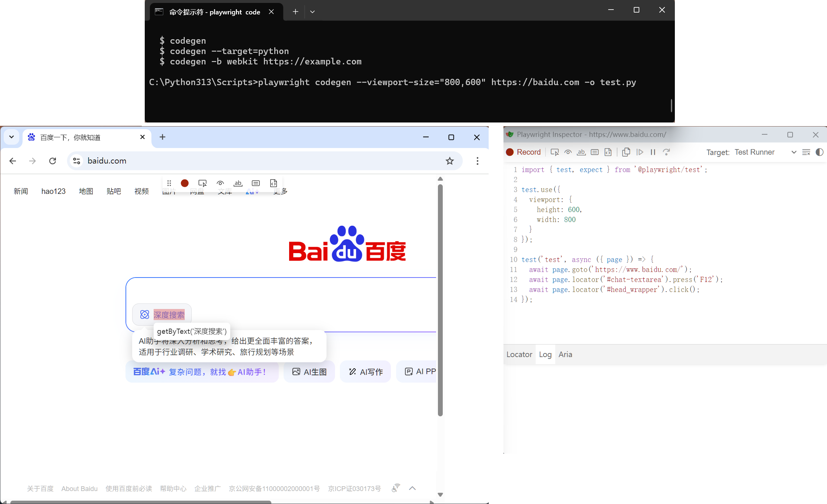827x504 pixels.
Task: Expand Chrome tab search chevron
Action: click(x=11, y=137)
